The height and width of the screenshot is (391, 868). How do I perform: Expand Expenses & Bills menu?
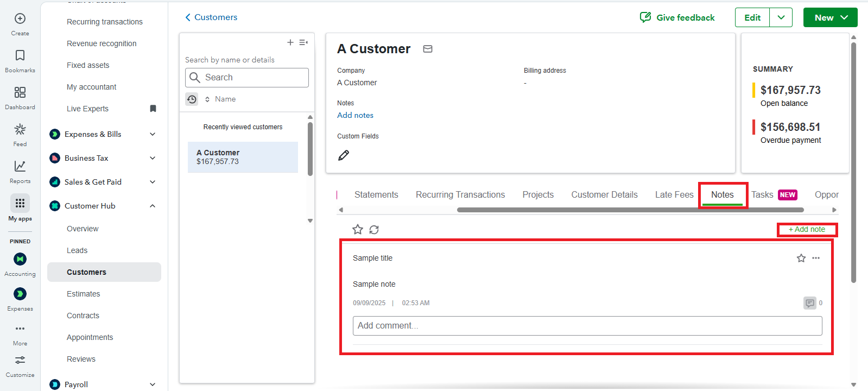153,134
